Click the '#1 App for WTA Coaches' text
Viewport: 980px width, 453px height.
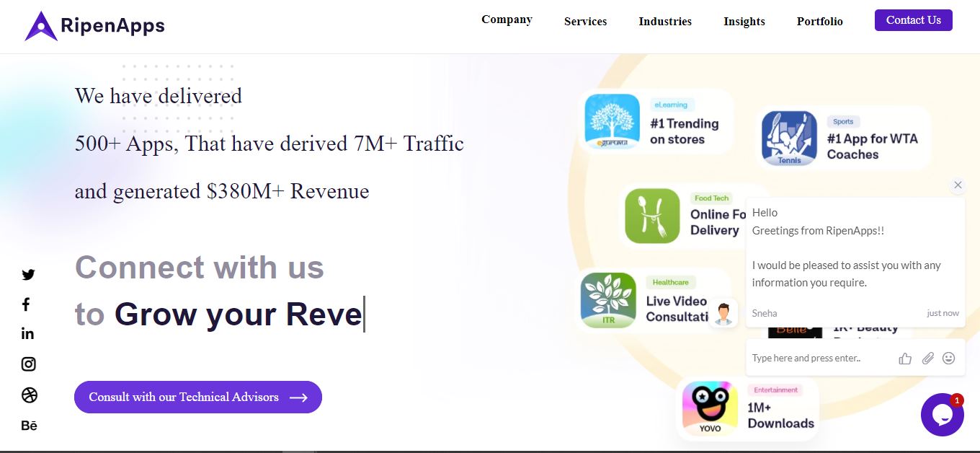pyautogui.click(x=873, y=146)
